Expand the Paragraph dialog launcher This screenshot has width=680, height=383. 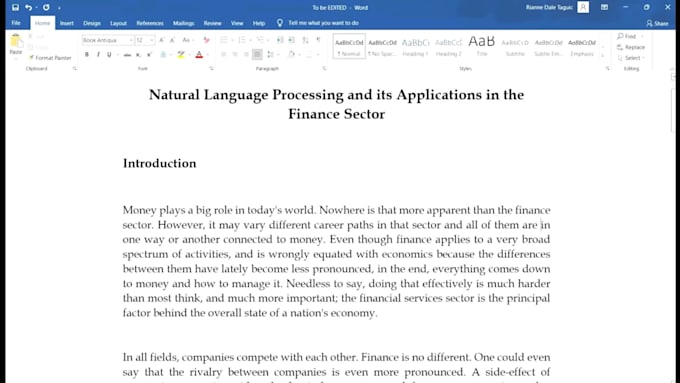click(324, 69)
